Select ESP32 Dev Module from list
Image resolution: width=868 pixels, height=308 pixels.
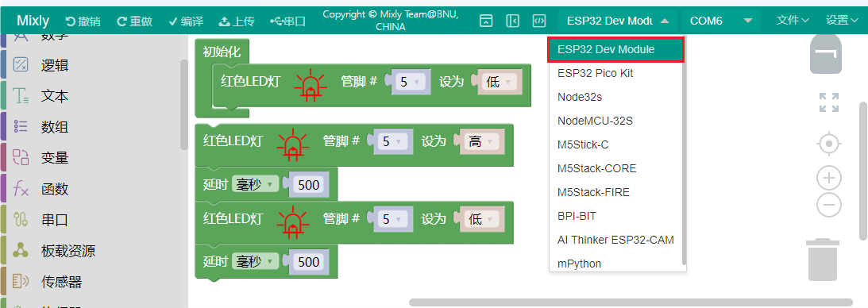coord(616,49)
